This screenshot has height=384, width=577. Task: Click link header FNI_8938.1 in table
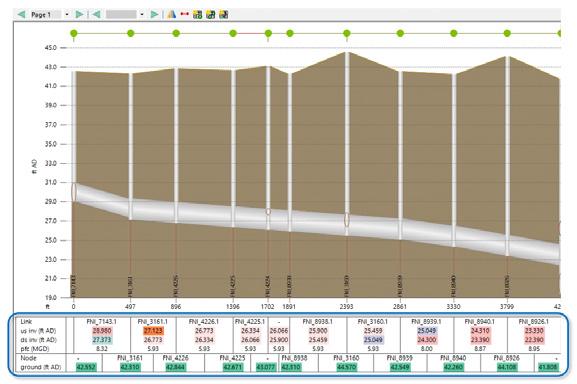click(x=318, y=321)
